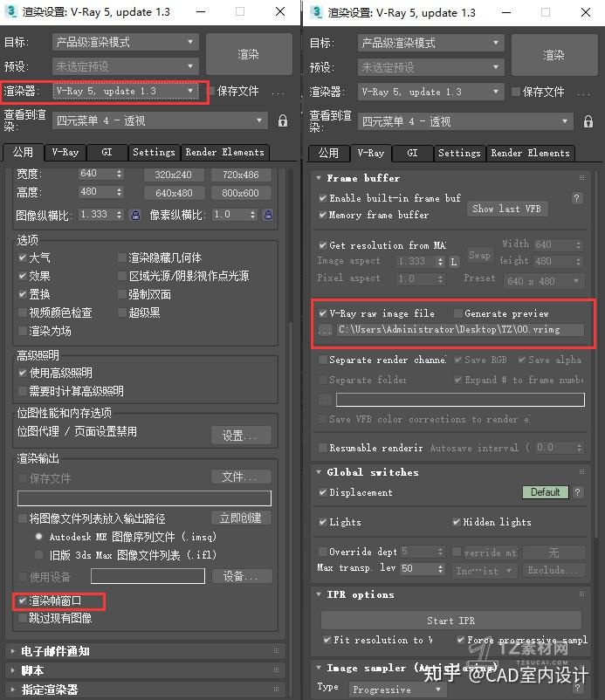The image size is (605, 700).
Task: Click green Default mode button
Action: pyautogui.click(x=545, y=492)
